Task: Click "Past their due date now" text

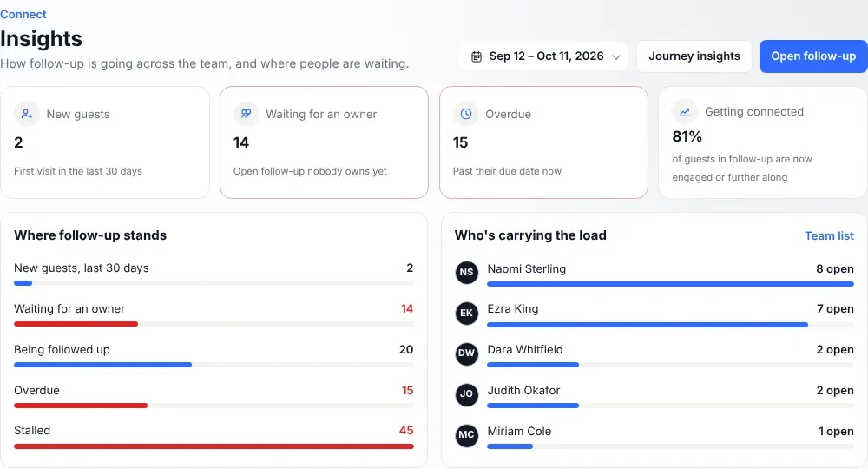Action: tap(507, 171)
